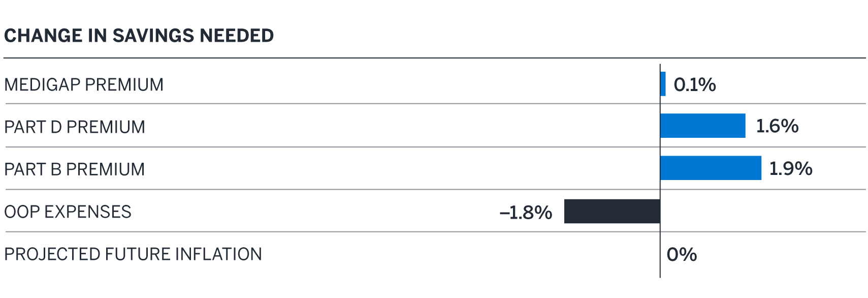Click the OOP Expenses row label
This screenshot has height=298, width=868.
click(x=68, y=212)
